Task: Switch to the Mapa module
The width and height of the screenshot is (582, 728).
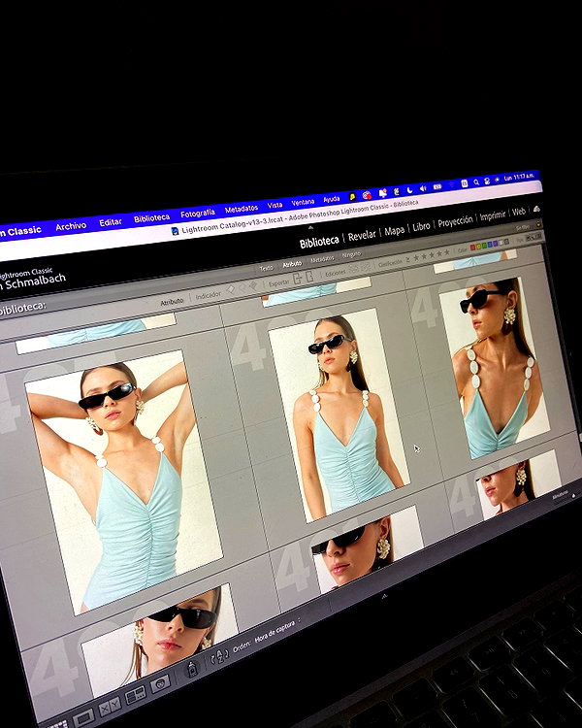Action: 395,231
